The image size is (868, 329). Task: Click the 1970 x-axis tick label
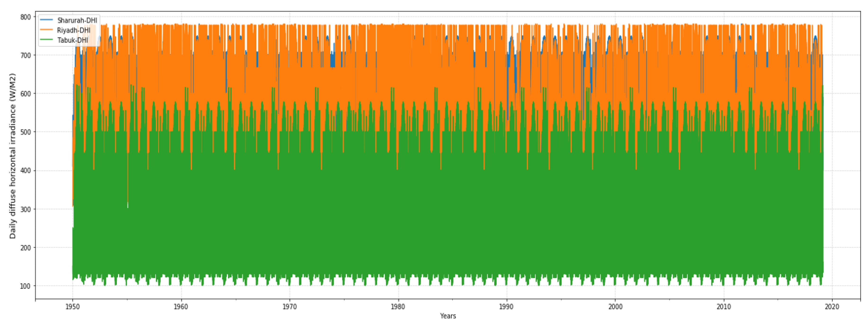[x=289, y=307]
